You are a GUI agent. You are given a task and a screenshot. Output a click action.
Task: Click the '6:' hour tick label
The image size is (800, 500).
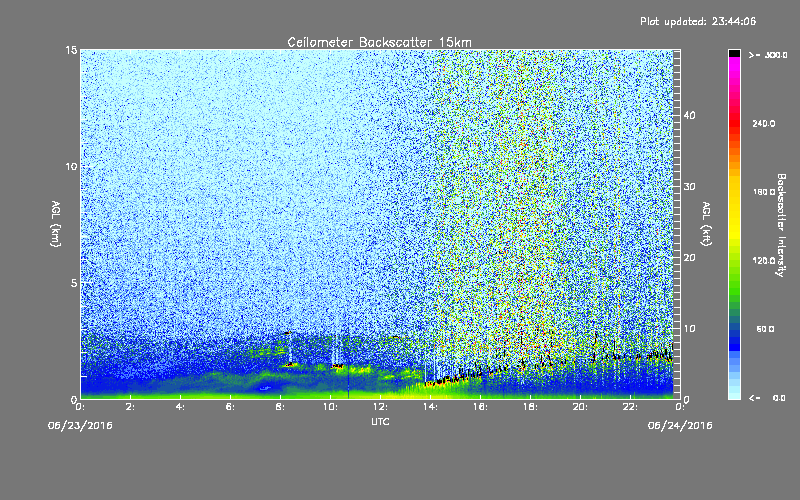pos(230,407)
